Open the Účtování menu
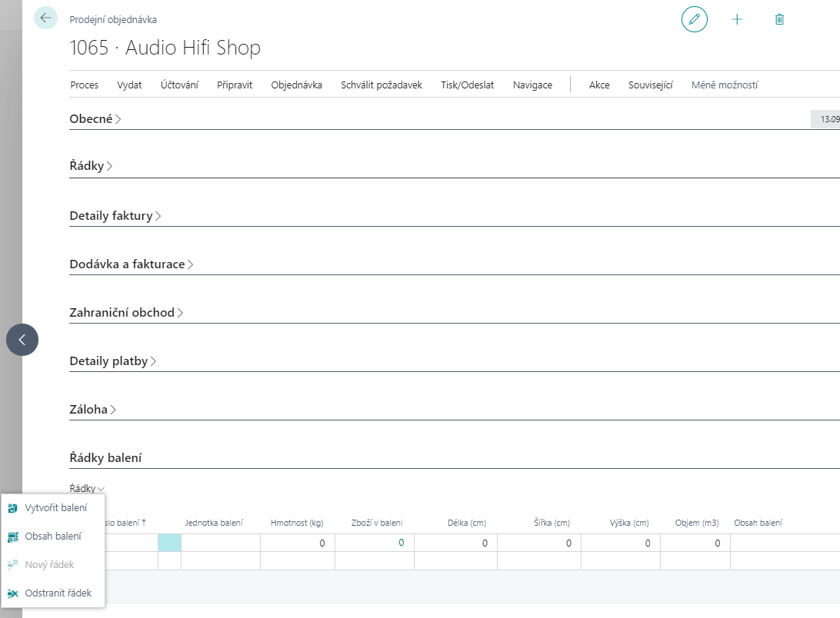The image size is (840, 618). pyautogui.click(x=179, y=85)
